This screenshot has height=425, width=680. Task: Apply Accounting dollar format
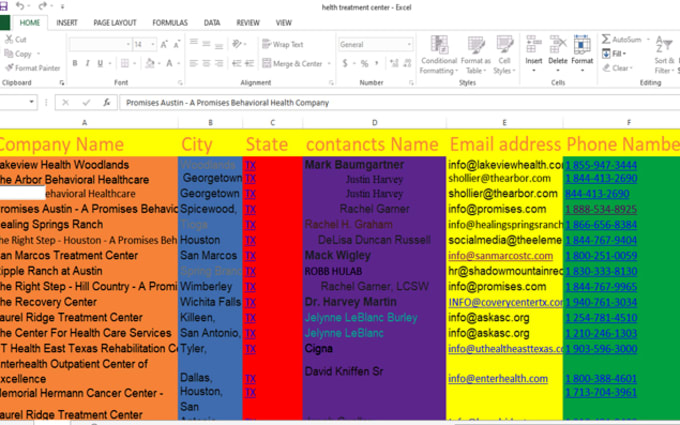(345, 64)
